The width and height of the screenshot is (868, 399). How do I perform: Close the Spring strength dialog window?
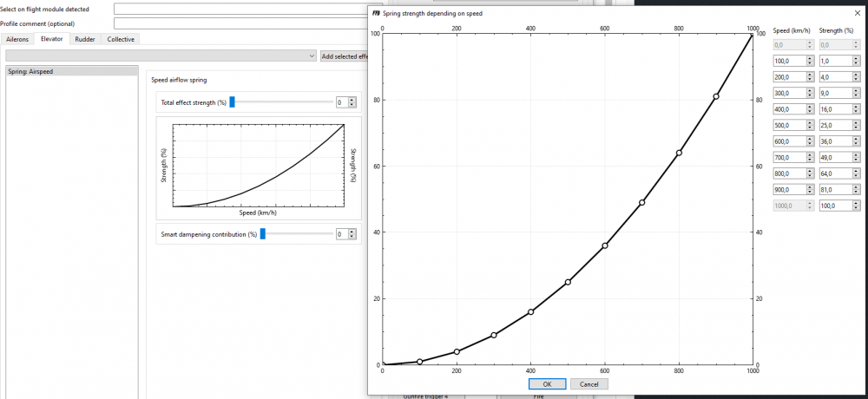(x=858, y=13)
